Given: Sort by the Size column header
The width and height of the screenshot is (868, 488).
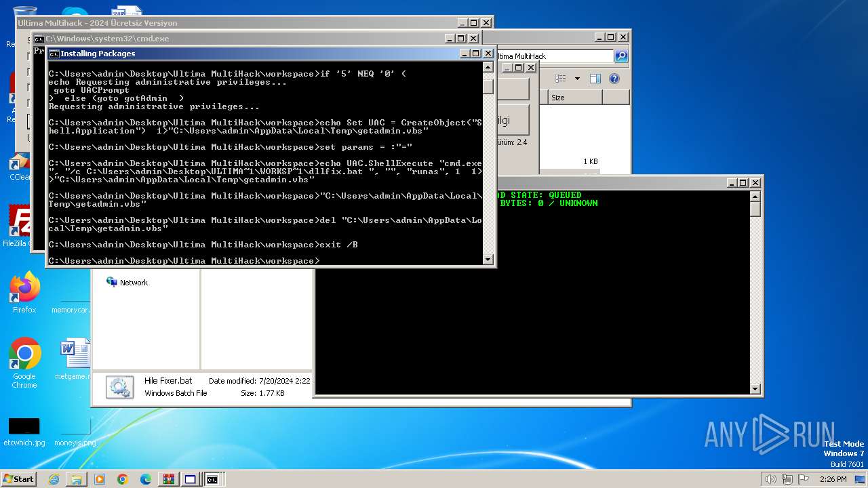Looking at the screenshot, I should (575, 98).
